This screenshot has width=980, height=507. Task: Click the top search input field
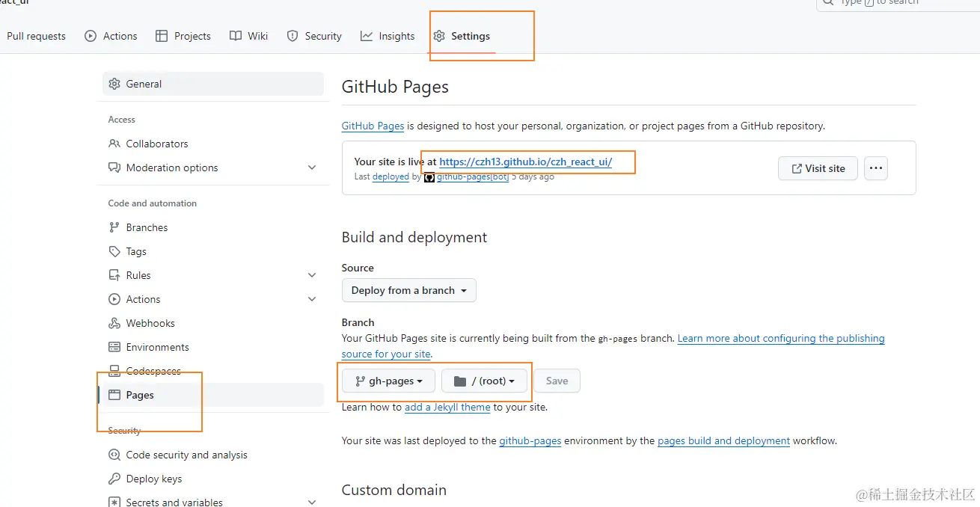(898, 4)
